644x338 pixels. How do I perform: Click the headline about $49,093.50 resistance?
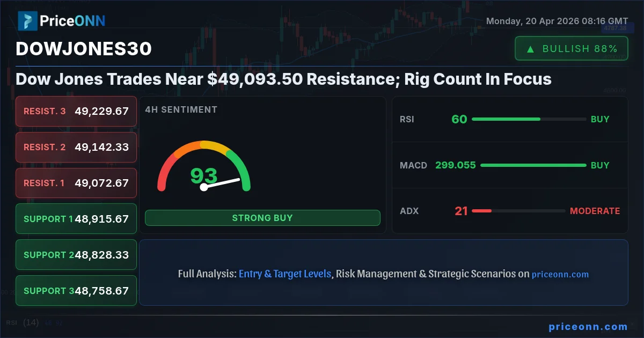pyautogui.click(x=283, y=79)
